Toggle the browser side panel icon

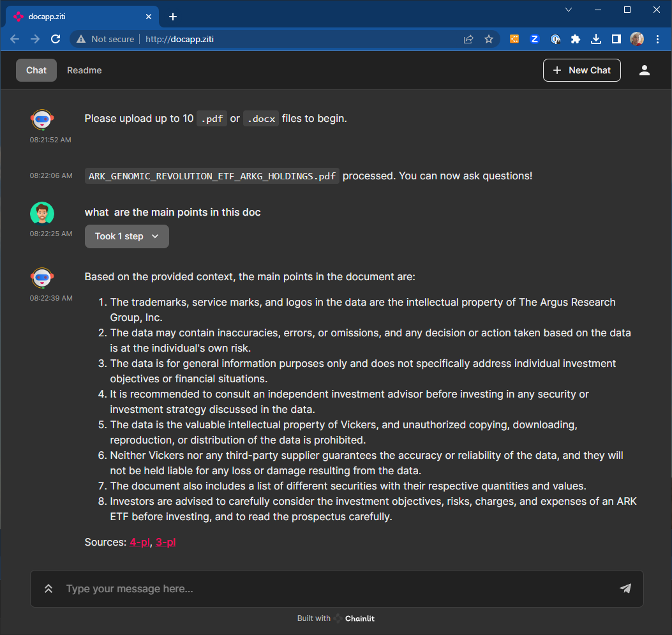click(x=616, y=39)
